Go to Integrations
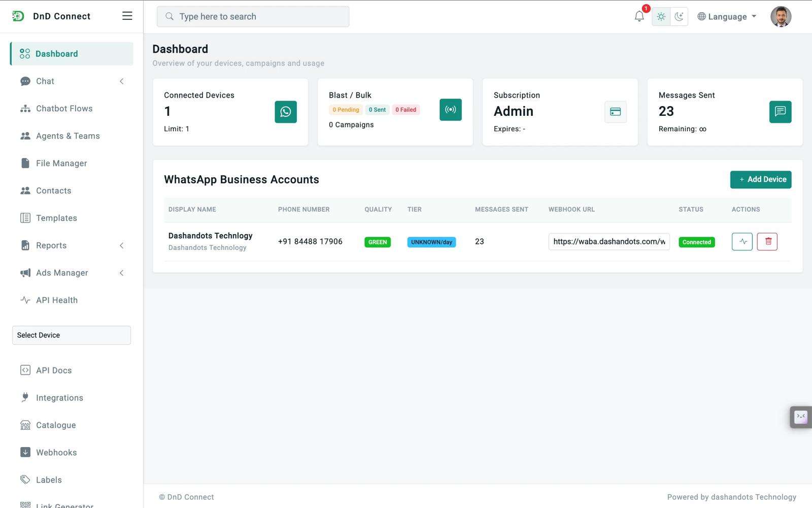 click(72, 398)
